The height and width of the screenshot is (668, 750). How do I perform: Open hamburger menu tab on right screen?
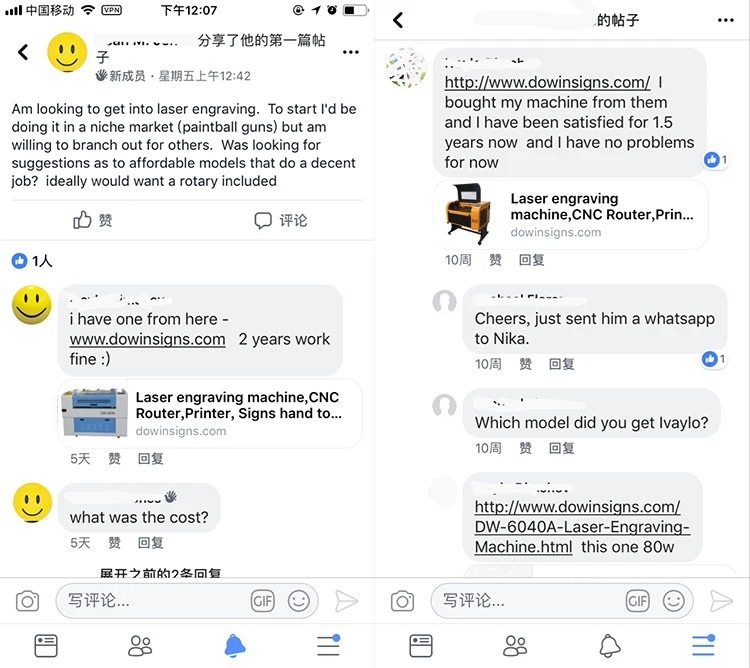703,646
